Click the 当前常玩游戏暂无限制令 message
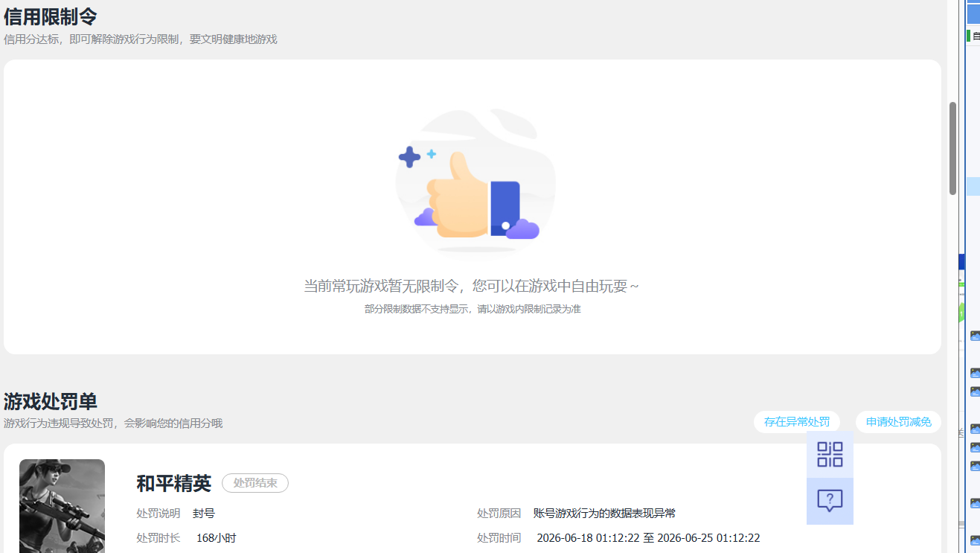Viewport: 980px width, 553px height. (471, 286)
